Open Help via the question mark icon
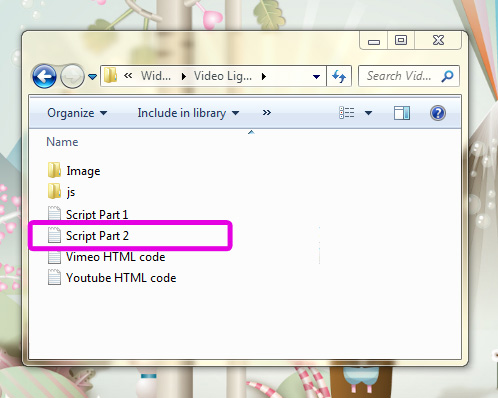 pos(438,113)
